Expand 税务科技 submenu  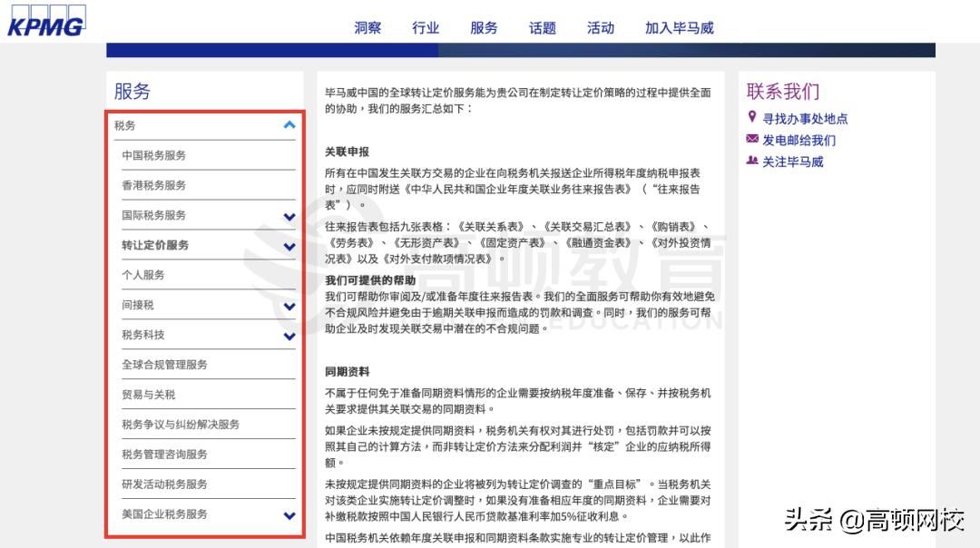tap(289, 335)
